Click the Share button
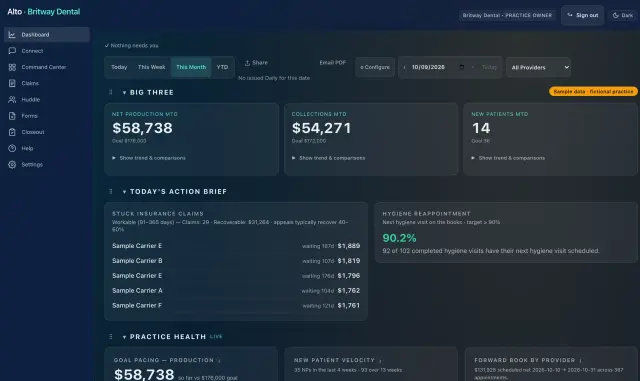 point(256,63)
